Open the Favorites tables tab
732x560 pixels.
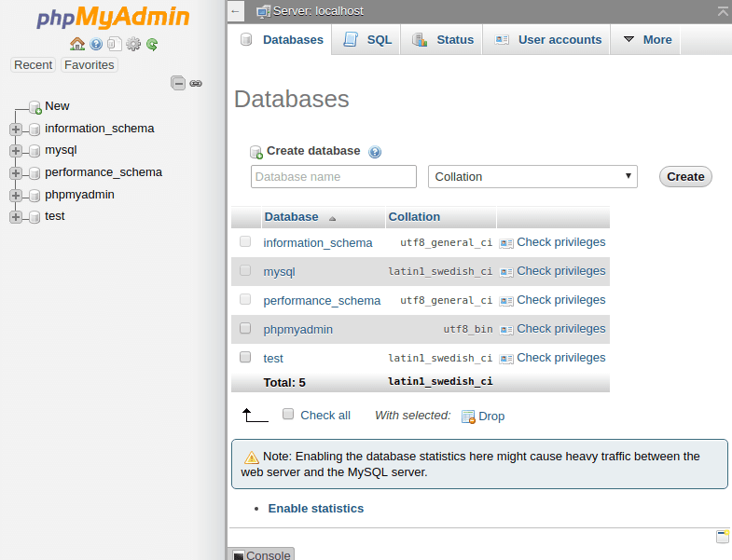(90, 65)
